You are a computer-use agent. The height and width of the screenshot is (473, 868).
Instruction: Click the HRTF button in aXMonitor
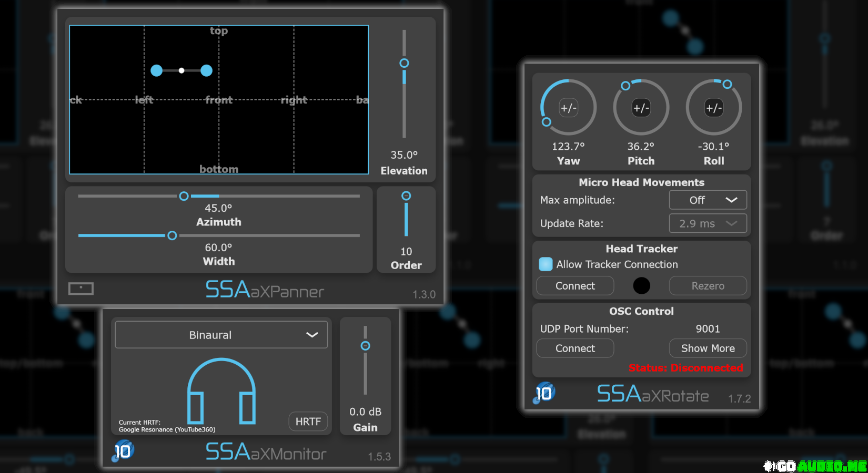(308, 421)
